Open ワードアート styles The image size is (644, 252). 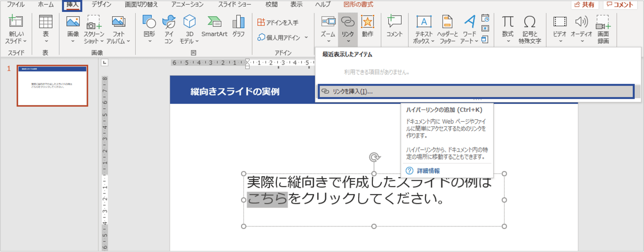(x=469, y=29)
